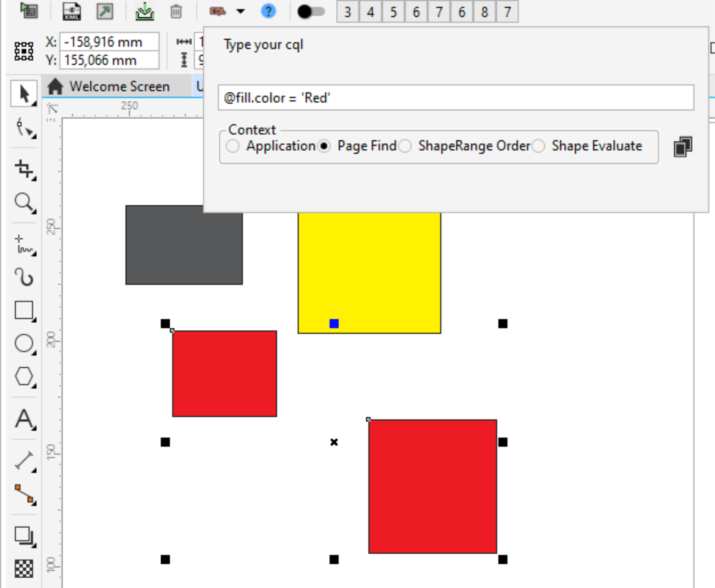Screen dimensions: 715x588
Task: Choose the Rectangle tool
Action: 24,310
